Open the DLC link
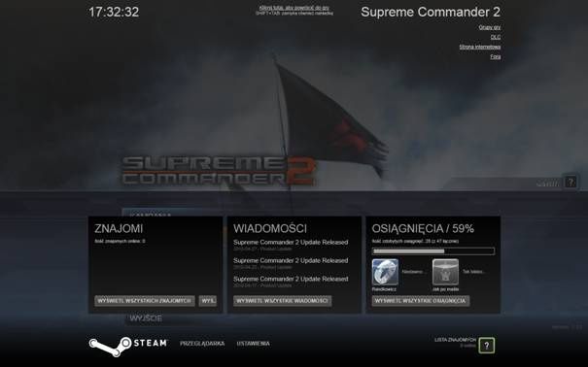 [496, 37]
